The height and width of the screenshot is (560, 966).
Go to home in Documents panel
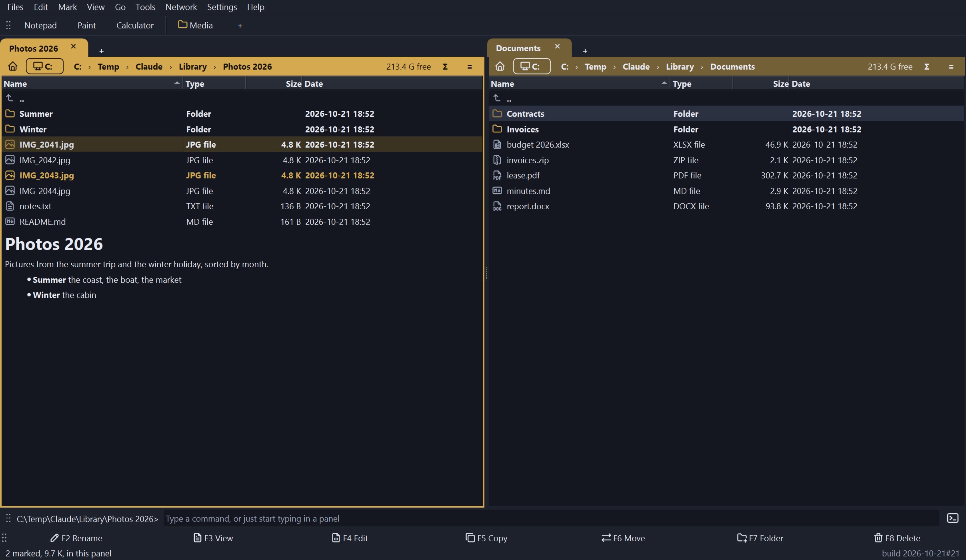(500, 66)
